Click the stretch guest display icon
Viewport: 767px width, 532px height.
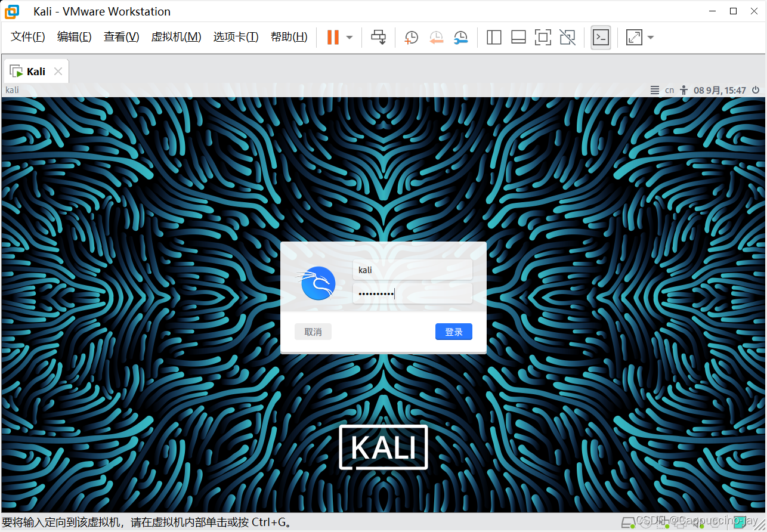[634, 38]
